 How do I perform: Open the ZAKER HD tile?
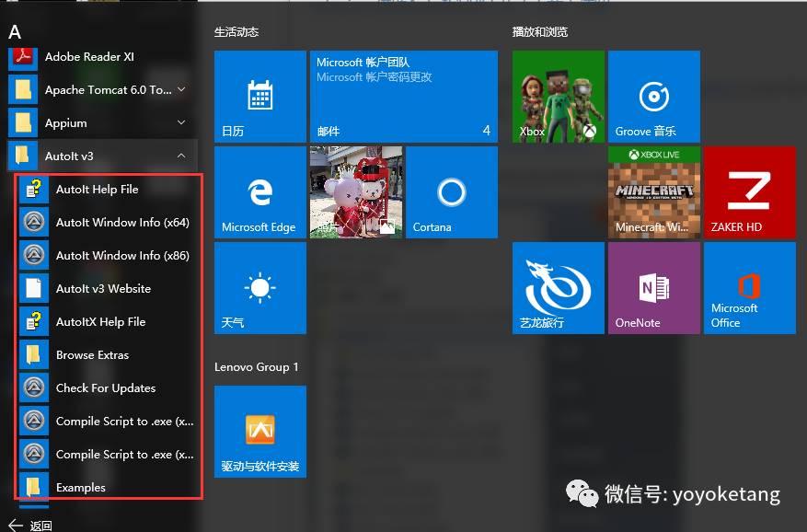point(749,192)
